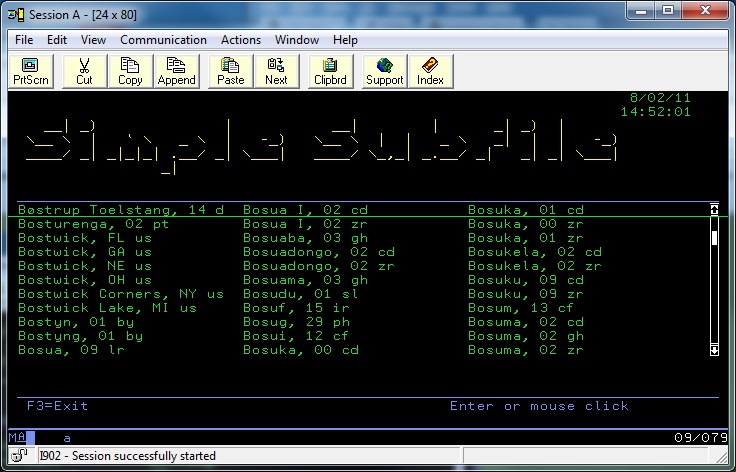Select entry Bosuka, 01 cd
Screen dimensions: 736x472
point(526,210)
